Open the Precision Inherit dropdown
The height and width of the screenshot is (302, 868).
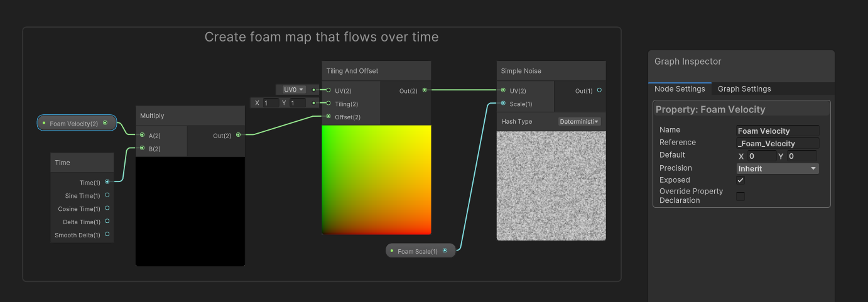tap(777, 168)
